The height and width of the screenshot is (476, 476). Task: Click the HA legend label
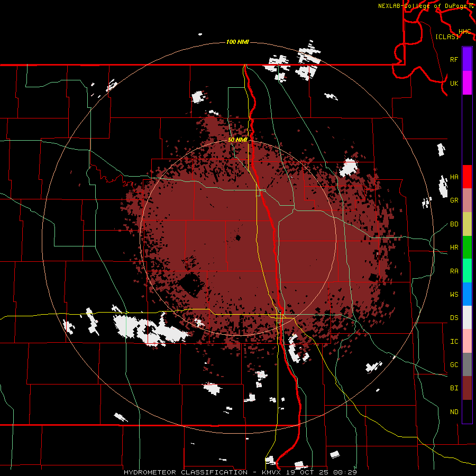click(x=454, y=177)
